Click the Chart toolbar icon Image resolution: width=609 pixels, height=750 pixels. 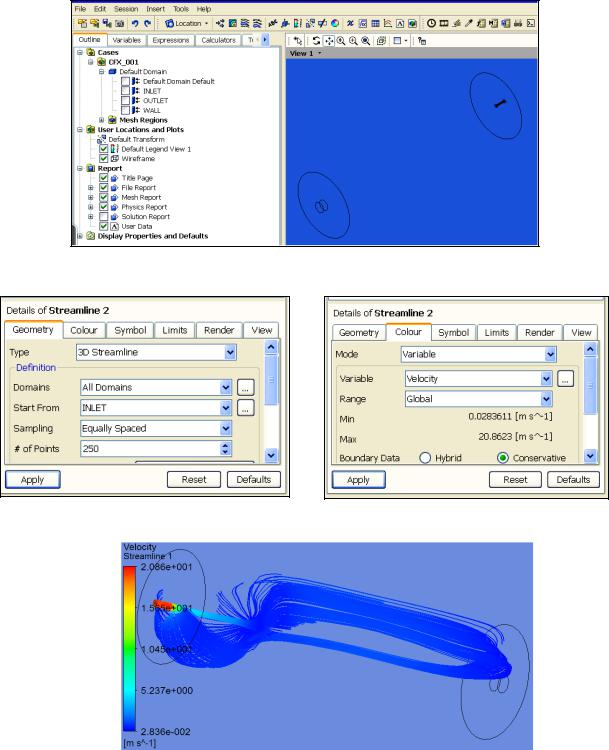point(388,23)
